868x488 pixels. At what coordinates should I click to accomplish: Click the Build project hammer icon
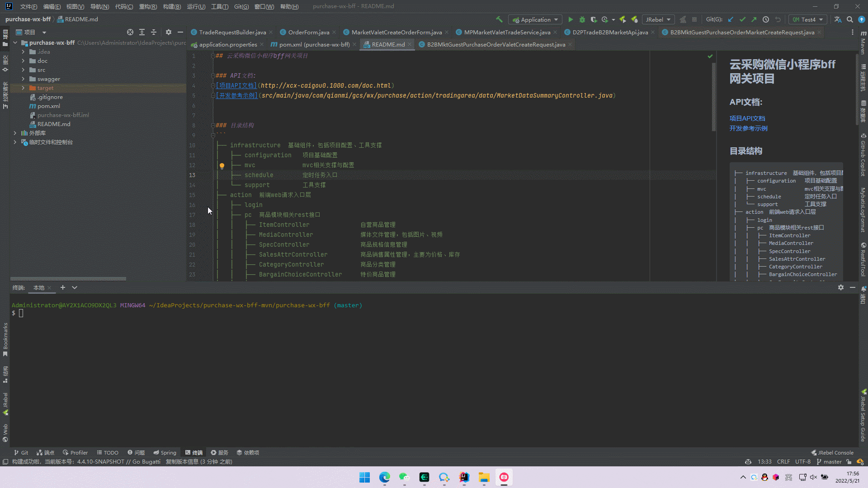click(x=499, y=19)
